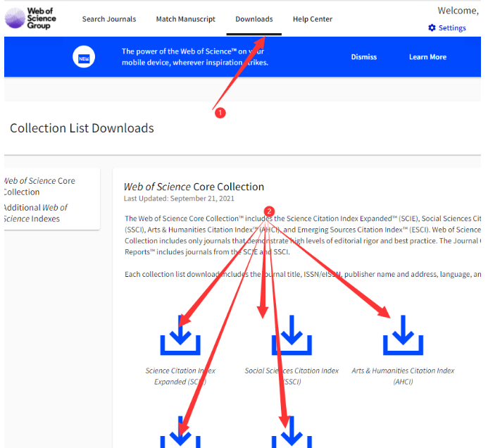
Task: Select Additional Web of Science Indexes in sidebar
Action: [x=35, y=213]
